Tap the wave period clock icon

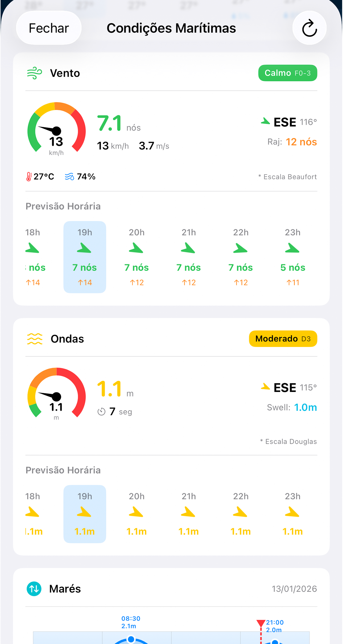[x=101, y=412]
